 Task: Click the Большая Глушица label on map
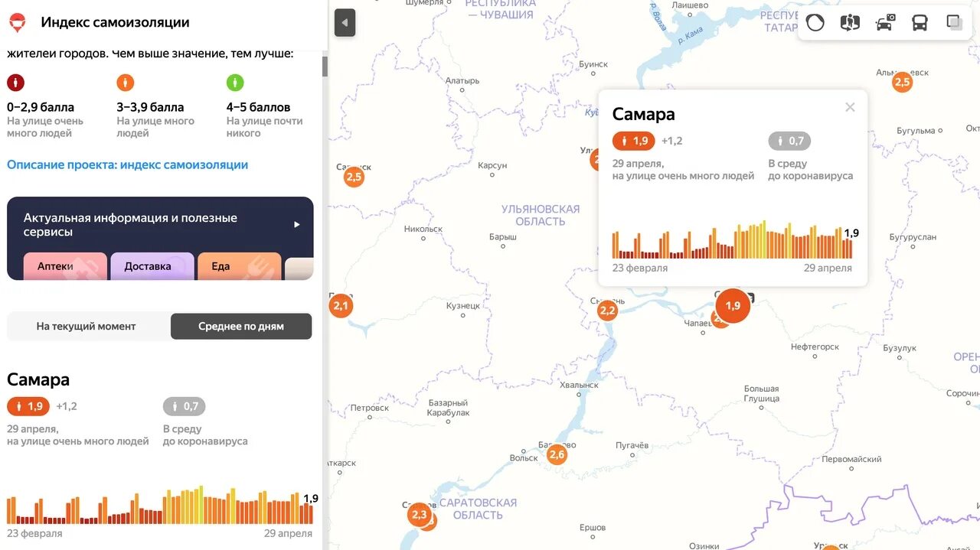click(x=762, y=393)
